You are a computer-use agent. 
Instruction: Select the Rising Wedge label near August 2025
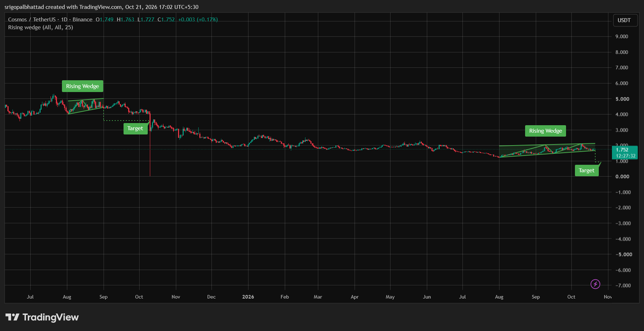83,86
